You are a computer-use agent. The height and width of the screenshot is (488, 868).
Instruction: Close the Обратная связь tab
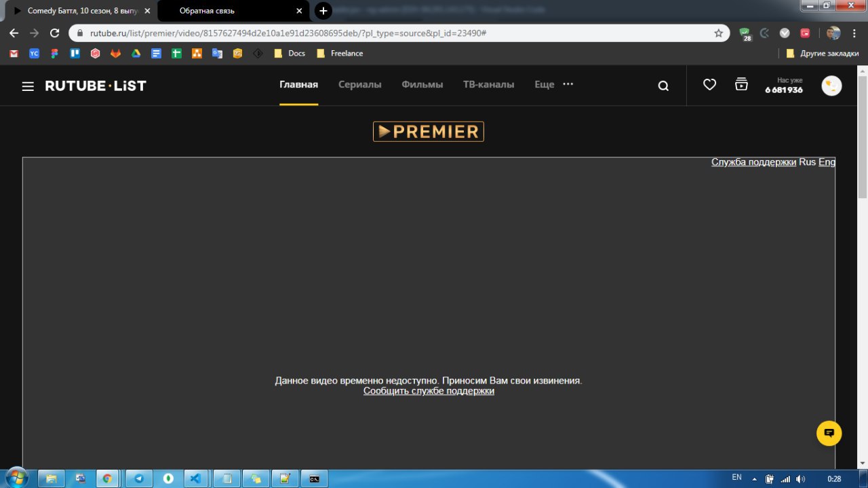(x=299, y=11)
